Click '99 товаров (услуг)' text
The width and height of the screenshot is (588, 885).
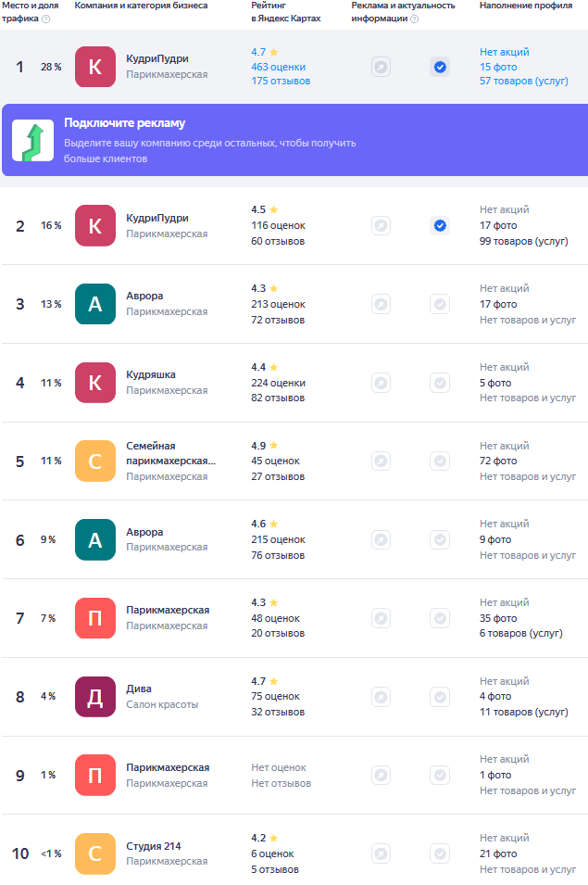(524, 241)
